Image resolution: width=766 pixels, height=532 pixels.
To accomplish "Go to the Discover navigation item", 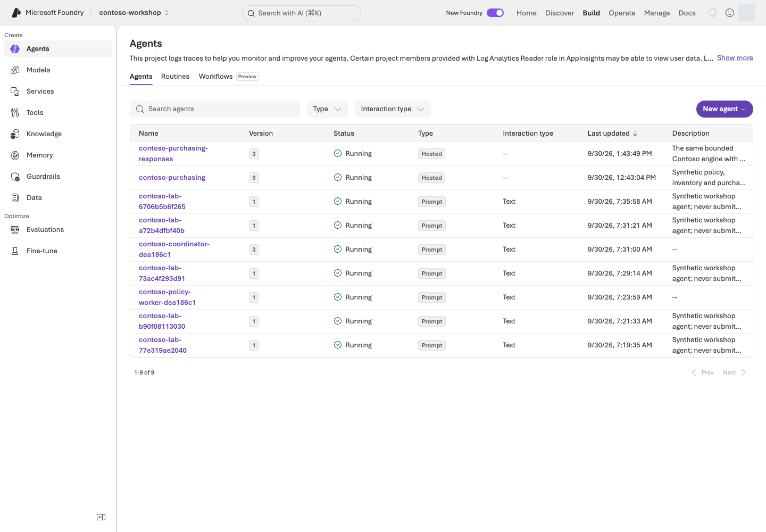I will pos(560,13).
